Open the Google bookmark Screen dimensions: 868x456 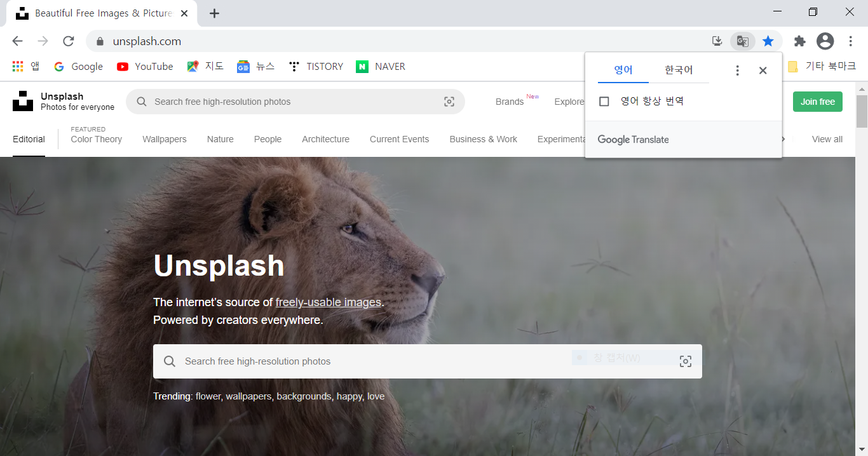point(78,66)
